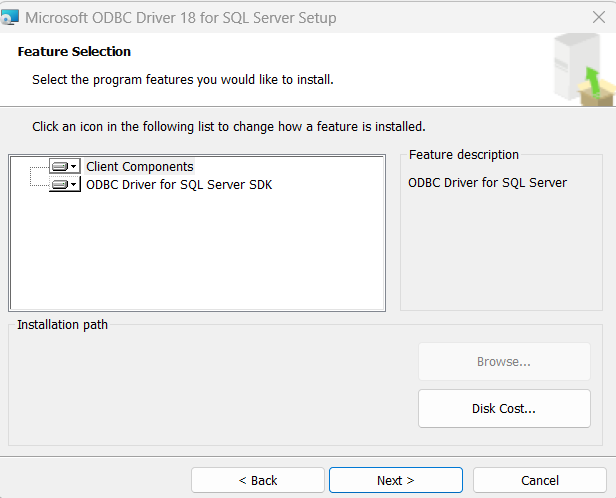Click the greyed-out Browse... button

tap(504, 362)
